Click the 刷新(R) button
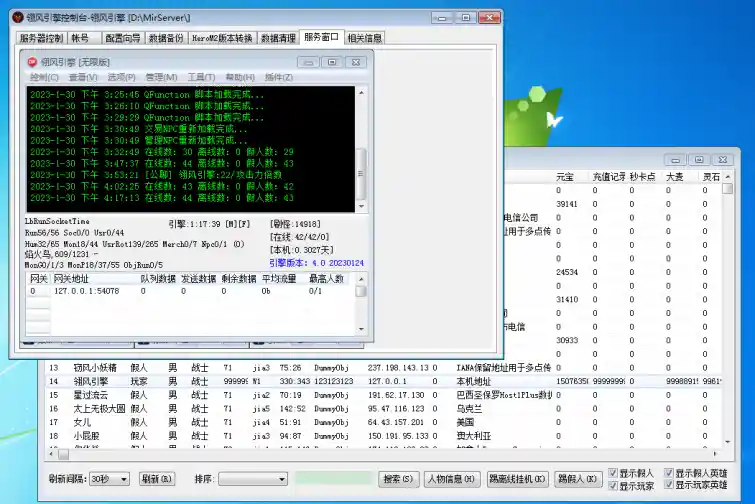 click(156, 479)
